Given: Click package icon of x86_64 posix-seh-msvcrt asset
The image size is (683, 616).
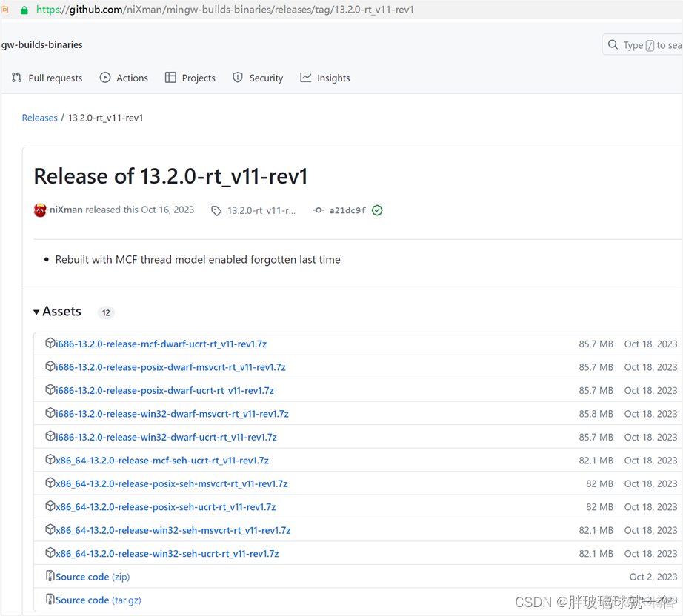Looking at the screenshot, I should coord(50,483).
